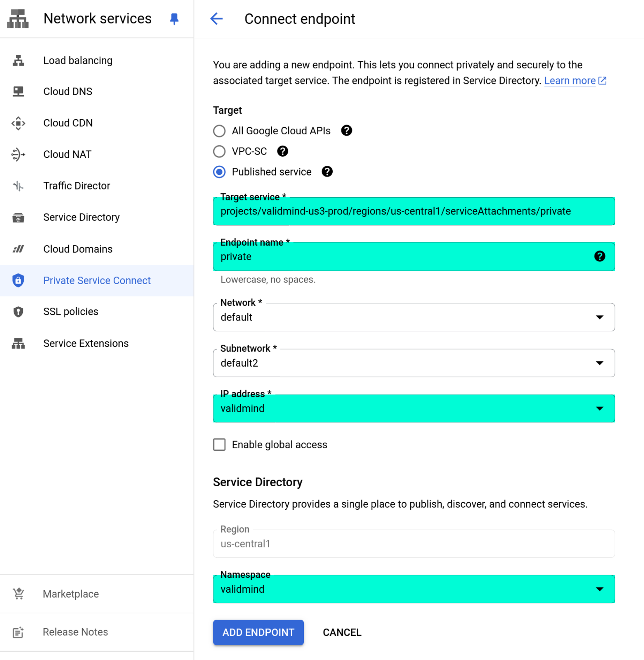The height and width of the screenshot is (660, 644).
Task: Select the Cloud DNS sidebar icon
Action: coord(18,91)
